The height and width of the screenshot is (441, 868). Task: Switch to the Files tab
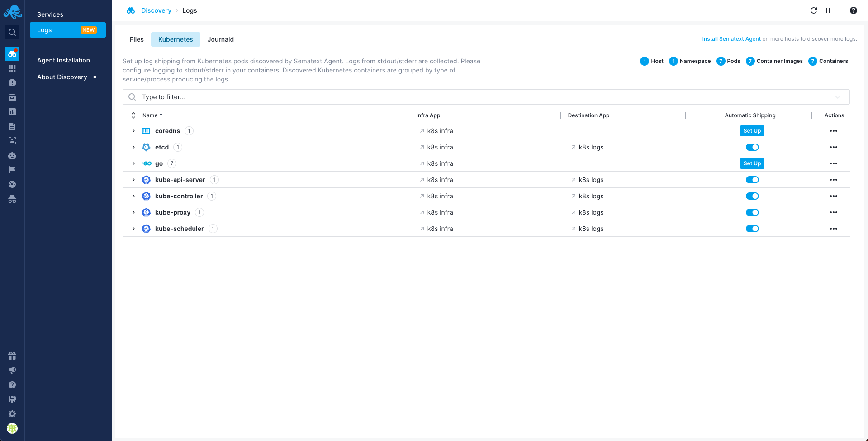tap(137, 39)
